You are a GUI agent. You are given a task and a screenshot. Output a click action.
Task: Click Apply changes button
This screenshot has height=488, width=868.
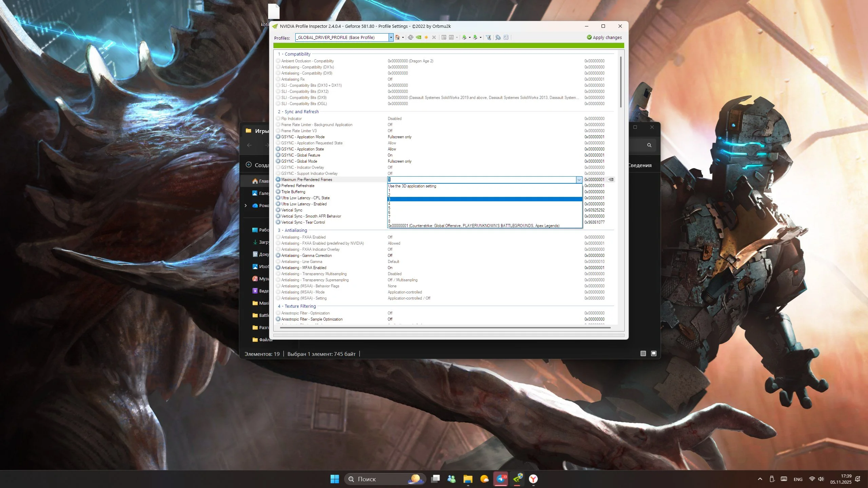(604, 37)
